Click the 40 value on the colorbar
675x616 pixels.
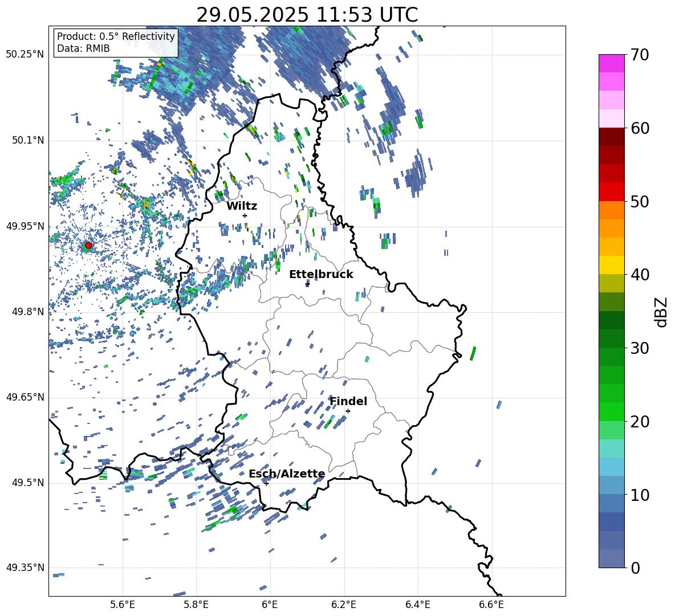[x=640, y=275]
